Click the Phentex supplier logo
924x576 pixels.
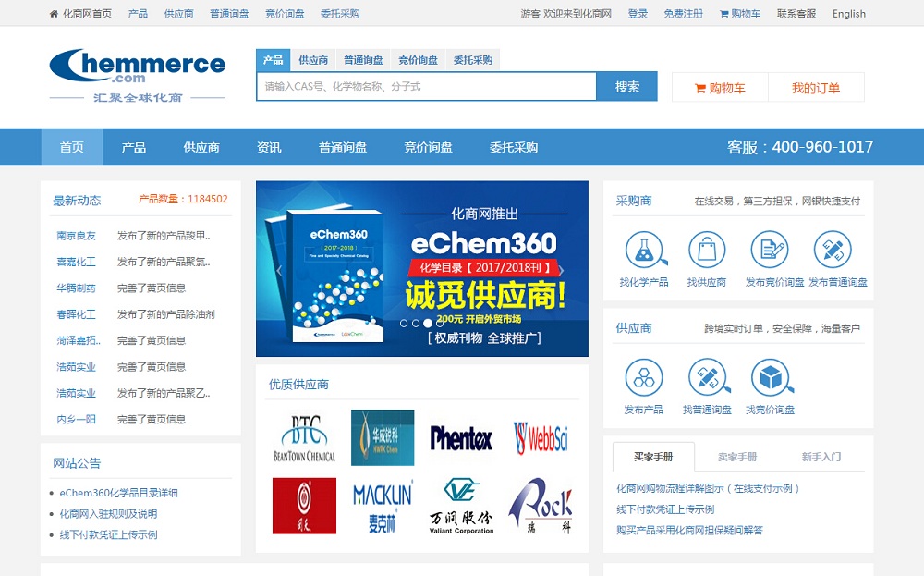point(461,438)
